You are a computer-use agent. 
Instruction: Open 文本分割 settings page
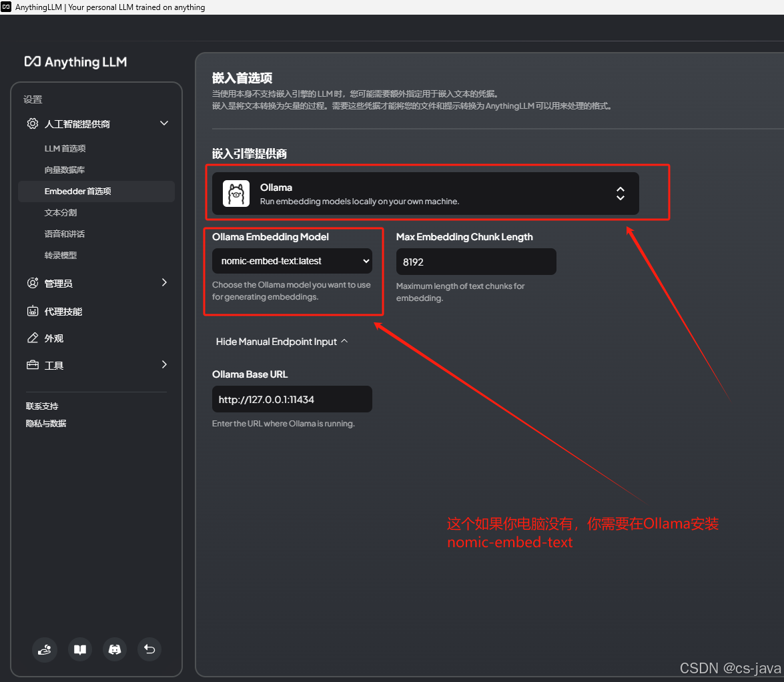61,212
